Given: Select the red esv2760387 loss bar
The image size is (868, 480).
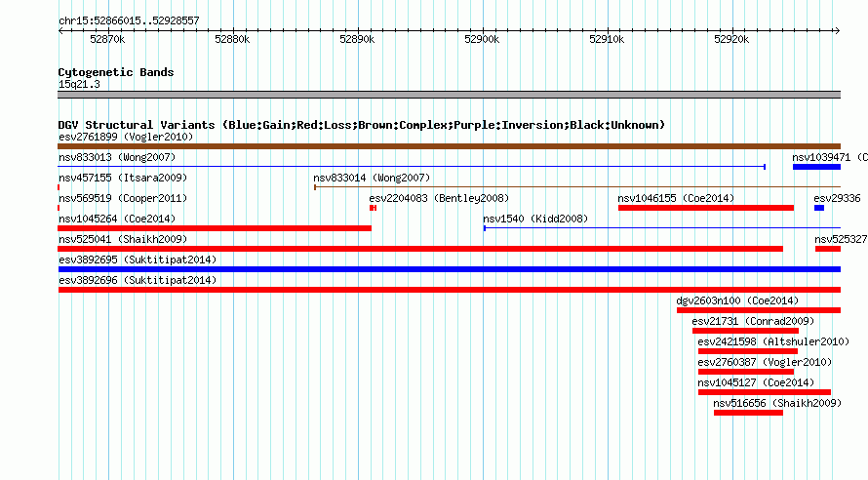Looking at the screenshot, I should click(746, 372).
